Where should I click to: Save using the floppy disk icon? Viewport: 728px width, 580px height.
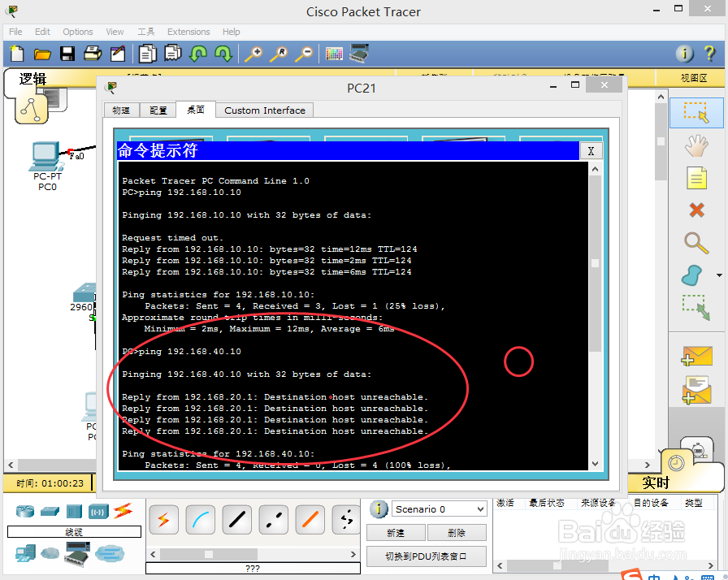tap(67, 54)
